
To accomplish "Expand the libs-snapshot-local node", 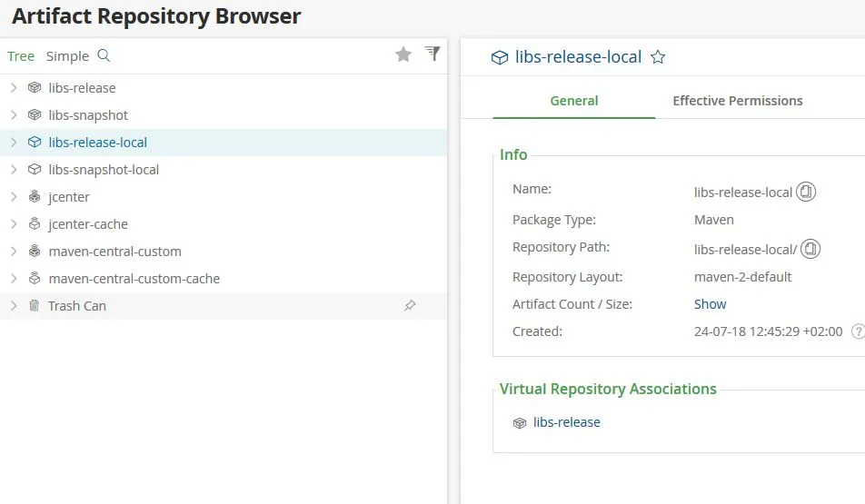I will point(14,169).
